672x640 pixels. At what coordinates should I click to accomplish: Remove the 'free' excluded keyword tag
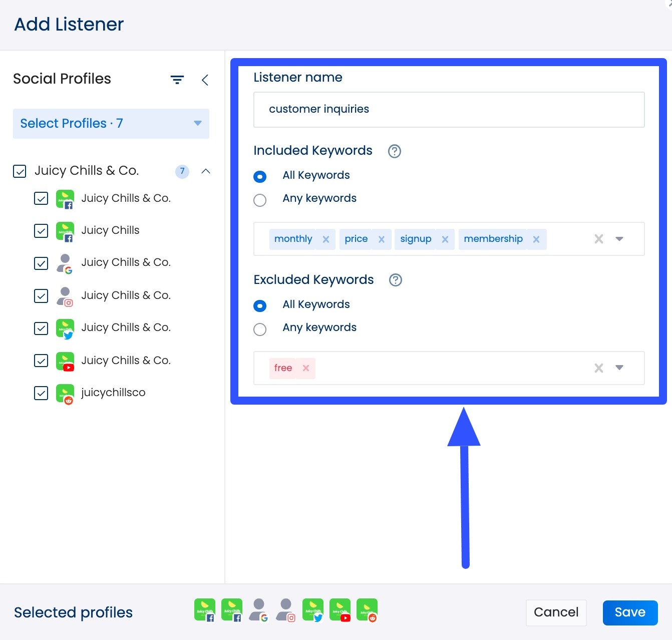coord(306,368)
